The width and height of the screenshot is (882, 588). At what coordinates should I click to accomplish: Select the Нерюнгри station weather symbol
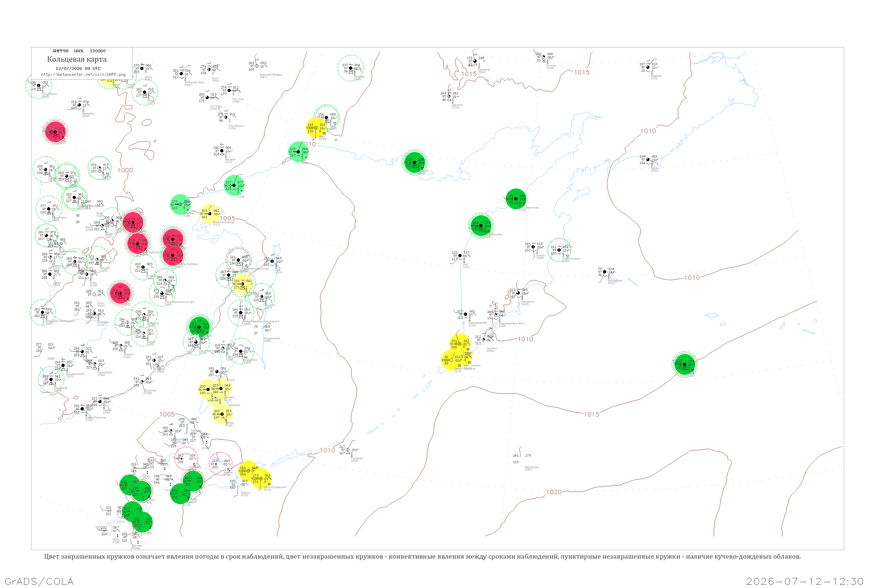point(79,105)
